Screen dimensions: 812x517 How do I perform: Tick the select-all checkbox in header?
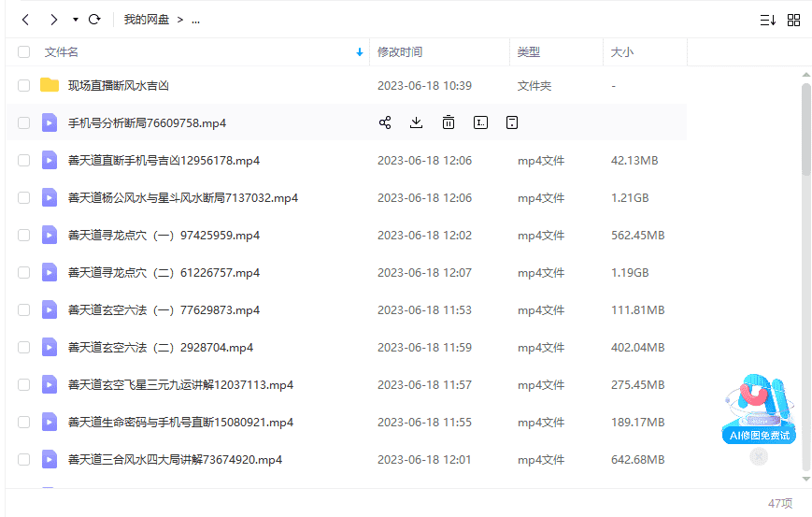(24, 52)
